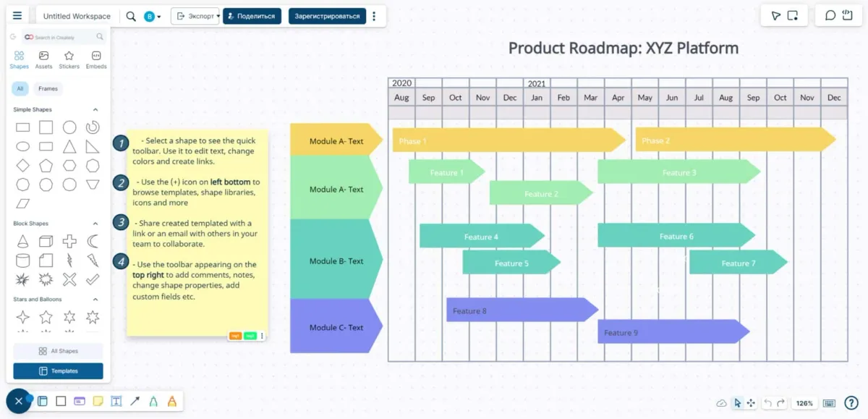
Task: Pick the text box tool
Action: coord(116,401)
